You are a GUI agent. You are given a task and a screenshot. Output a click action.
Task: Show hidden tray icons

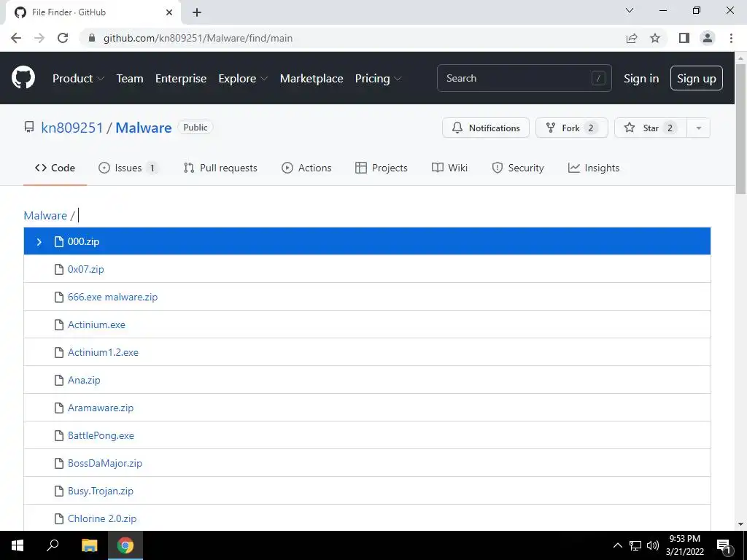pyautogui.click(x=617, y=545)
